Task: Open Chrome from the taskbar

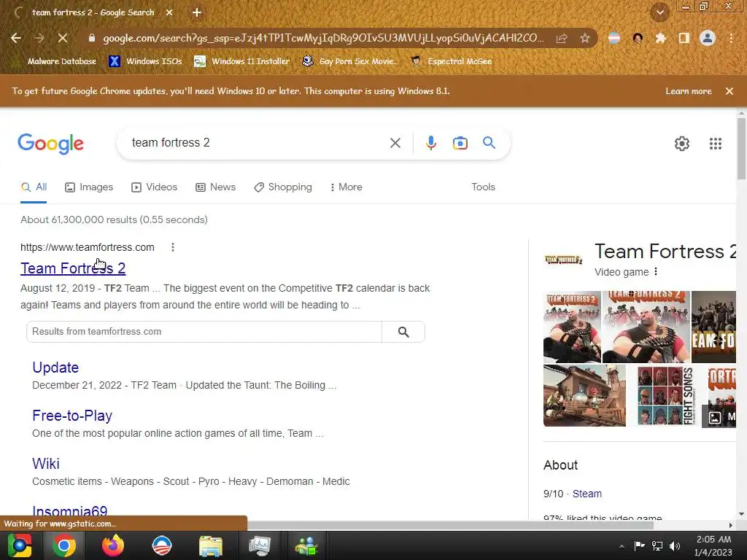Action: coord(64,545)
